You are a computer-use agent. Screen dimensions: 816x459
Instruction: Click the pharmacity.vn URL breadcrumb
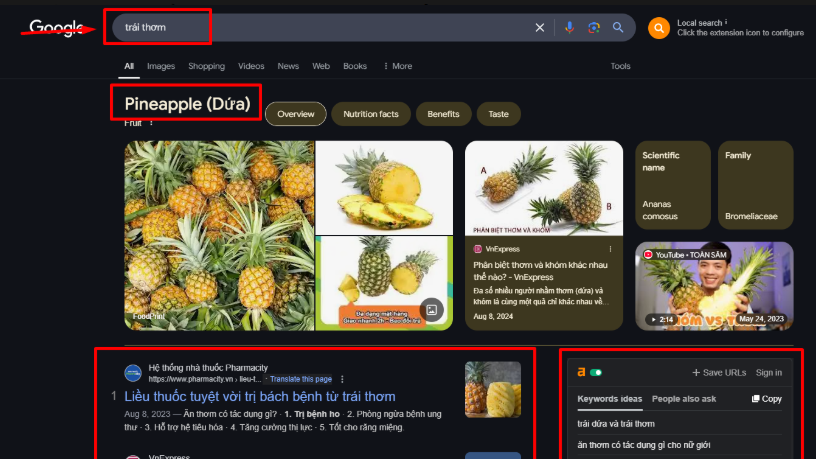(x=205, y=379)
